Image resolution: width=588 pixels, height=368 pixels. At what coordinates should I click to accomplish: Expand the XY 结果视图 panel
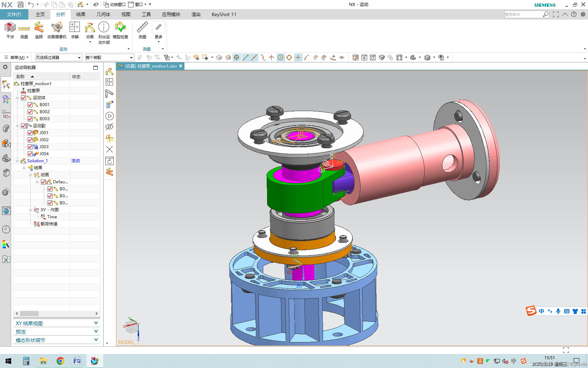(57, 323)
